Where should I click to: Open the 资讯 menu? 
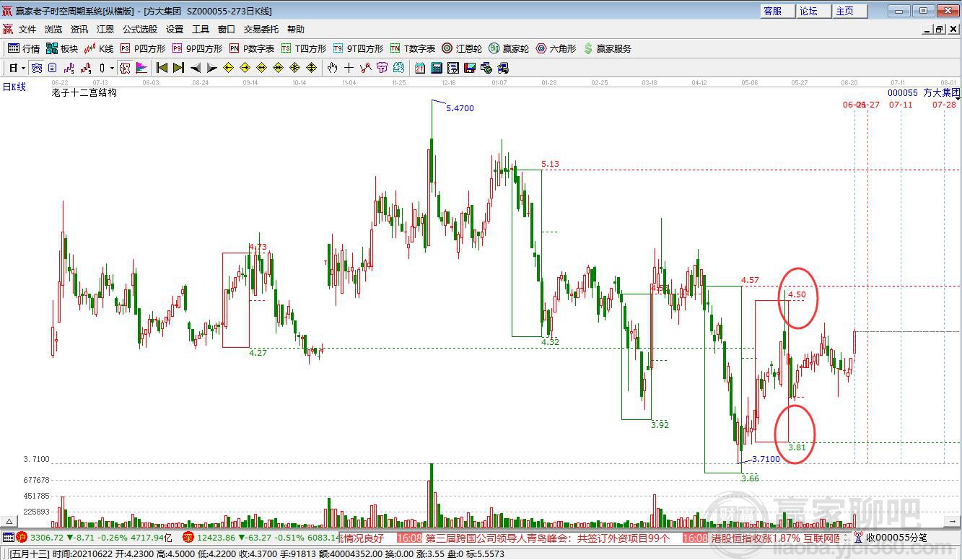click(x=79, y=30)
